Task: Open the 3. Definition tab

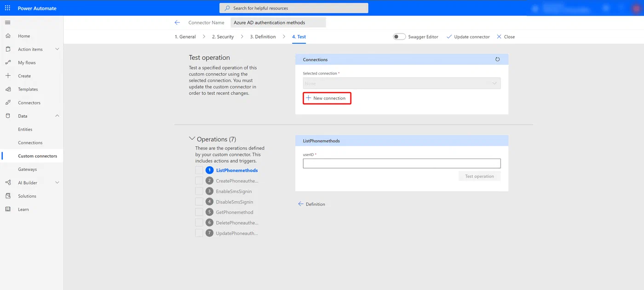Action: 263,37
